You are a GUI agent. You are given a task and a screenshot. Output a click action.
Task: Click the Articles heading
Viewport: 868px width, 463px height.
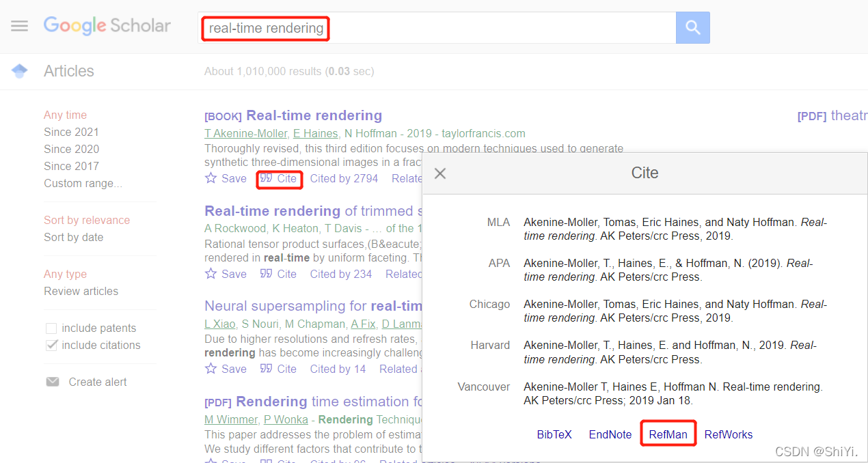69,71
